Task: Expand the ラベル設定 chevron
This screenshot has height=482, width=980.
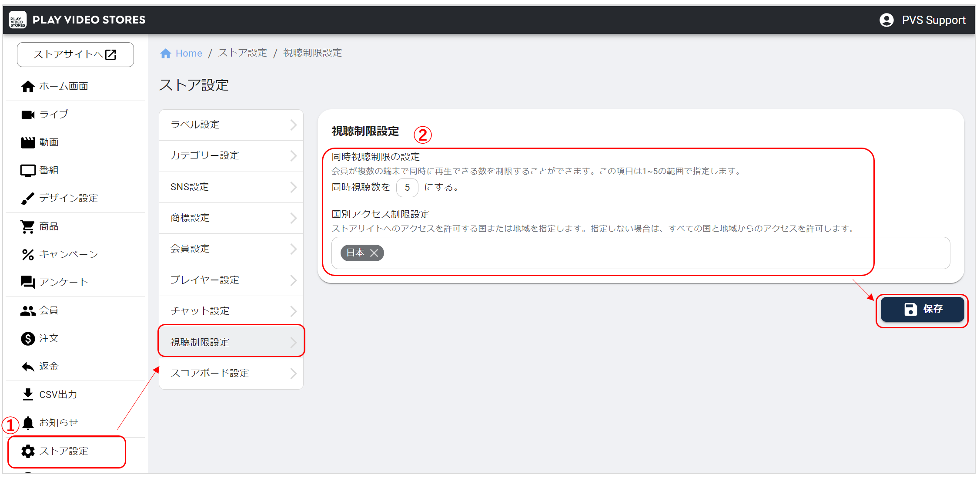Action: pos(294,125)
